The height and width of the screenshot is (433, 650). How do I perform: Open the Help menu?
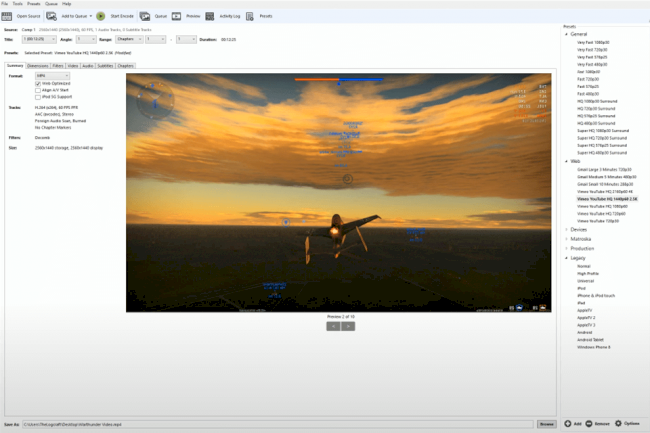(66, 4)
